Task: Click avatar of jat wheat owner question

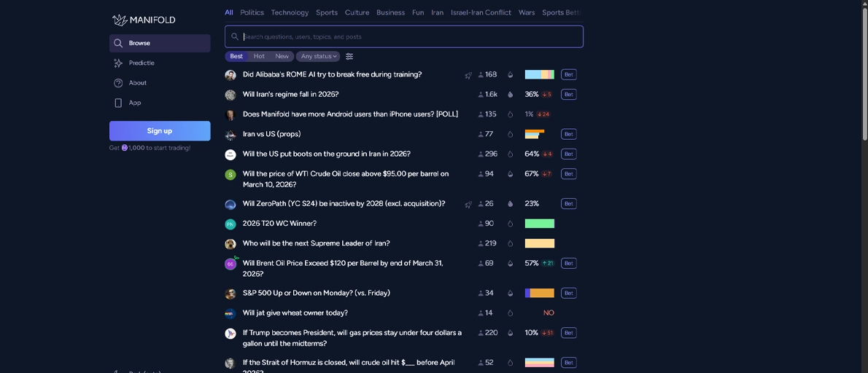Action: point(230,313)
